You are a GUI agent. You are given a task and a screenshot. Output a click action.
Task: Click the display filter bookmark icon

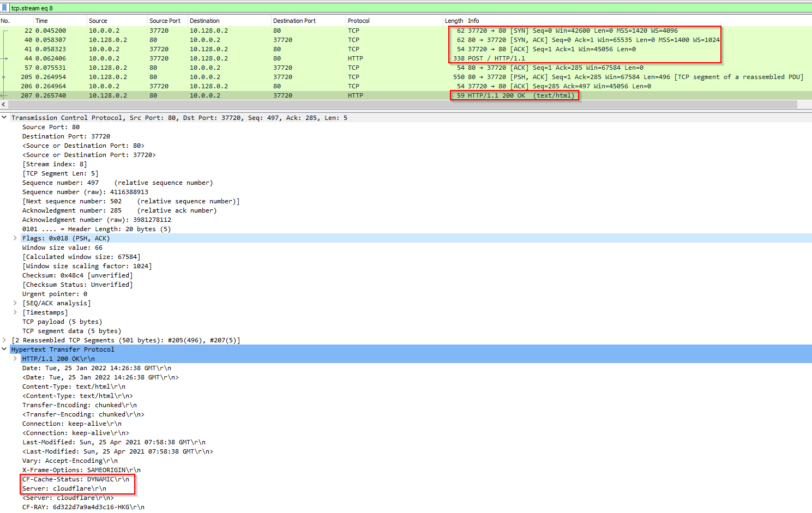coord(4,8)
